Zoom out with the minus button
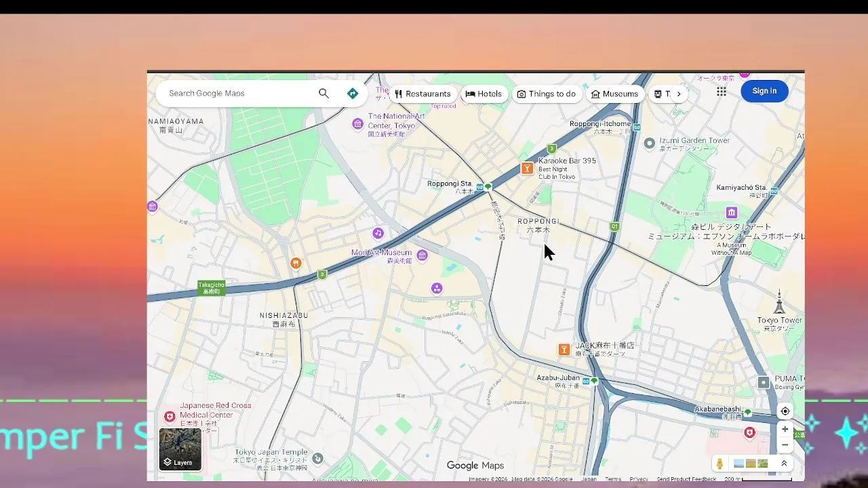 tap(785, 445)
